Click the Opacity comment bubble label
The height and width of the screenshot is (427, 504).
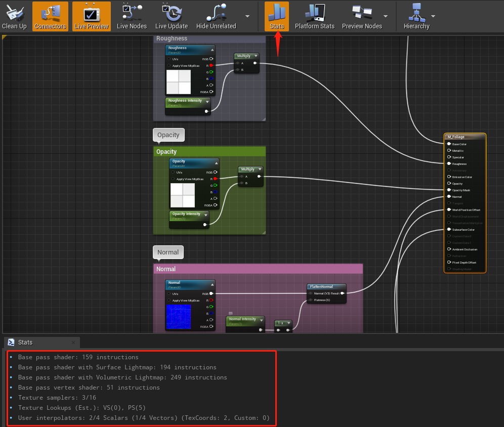point(169,135)
